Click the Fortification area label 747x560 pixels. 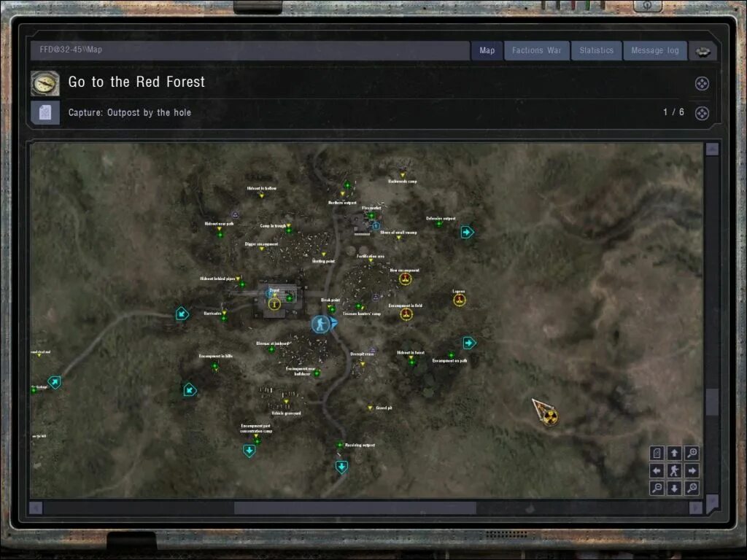pyautogui.click(x=371, y=256)
